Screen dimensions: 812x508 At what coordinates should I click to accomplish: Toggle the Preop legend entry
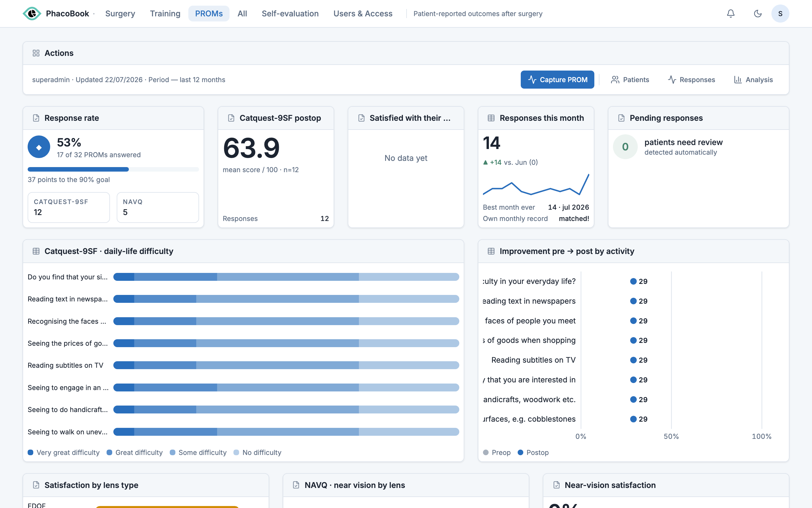coord(497,453)
